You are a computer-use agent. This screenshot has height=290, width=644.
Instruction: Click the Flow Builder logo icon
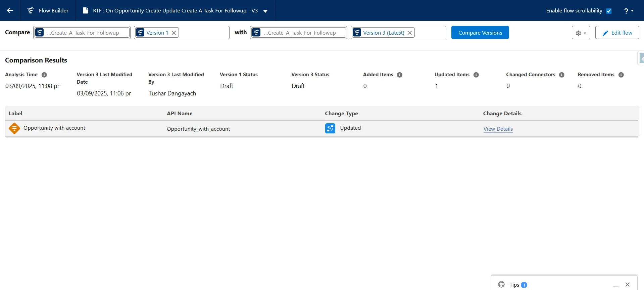[31, 10]
